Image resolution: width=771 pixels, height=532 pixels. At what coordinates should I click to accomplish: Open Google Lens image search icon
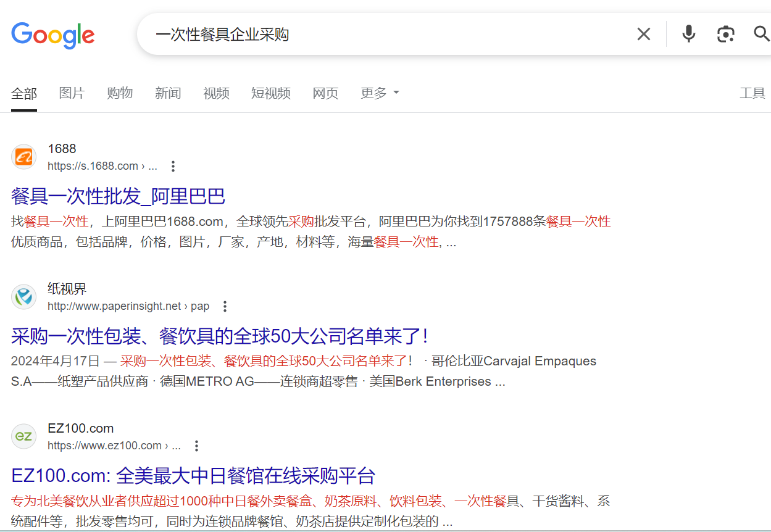point(726,34)
